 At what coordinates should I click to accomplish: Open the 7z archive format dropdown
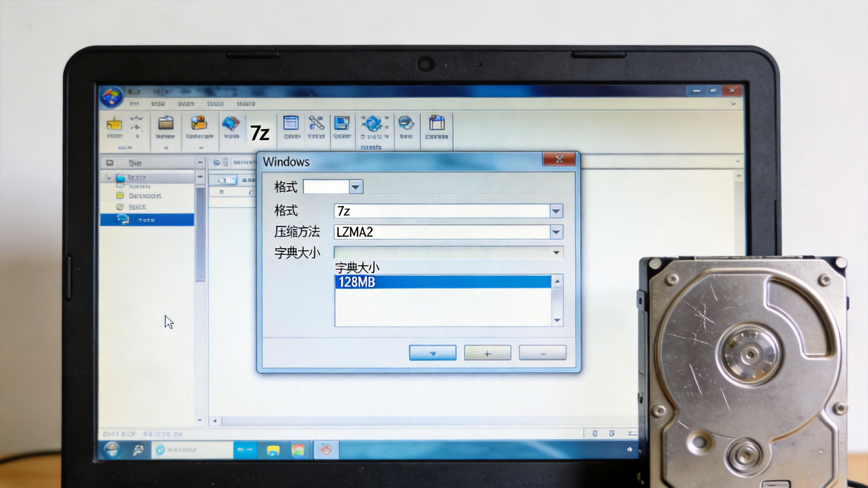click(x=556, y=211)
